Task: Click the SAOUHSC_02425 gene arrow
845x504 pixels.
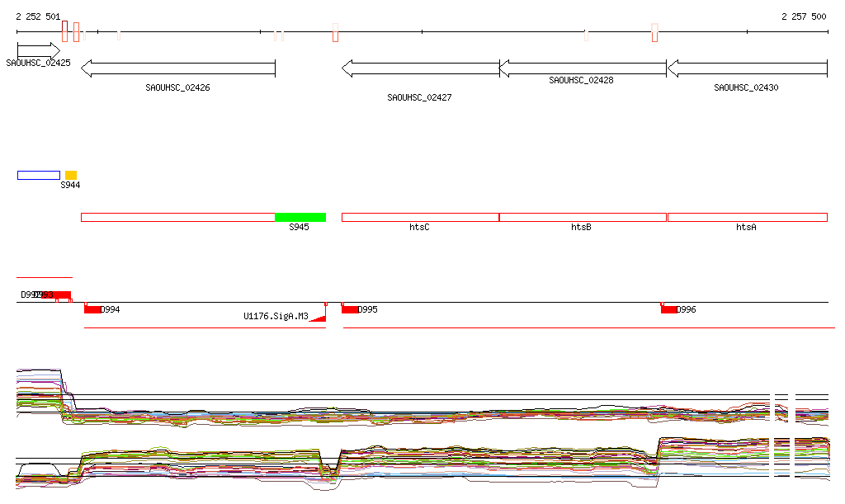Action: tap(39, 51)
